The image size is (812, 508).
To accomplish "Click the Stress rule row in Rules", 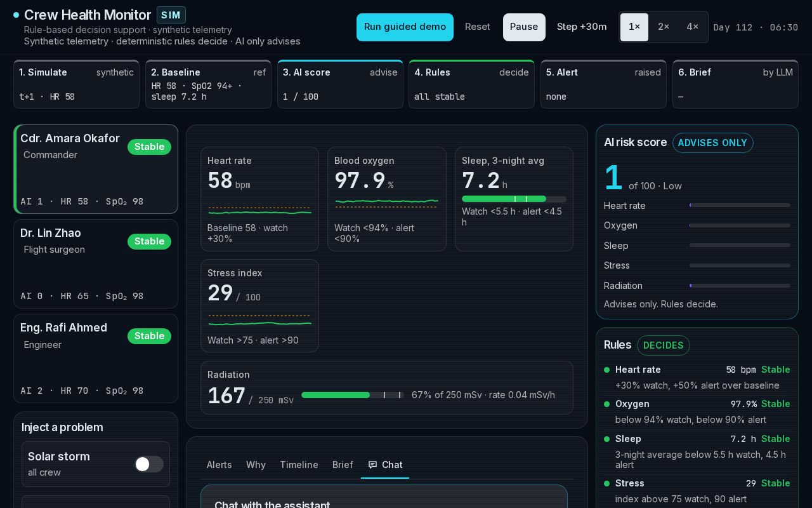I will [697, 491].
